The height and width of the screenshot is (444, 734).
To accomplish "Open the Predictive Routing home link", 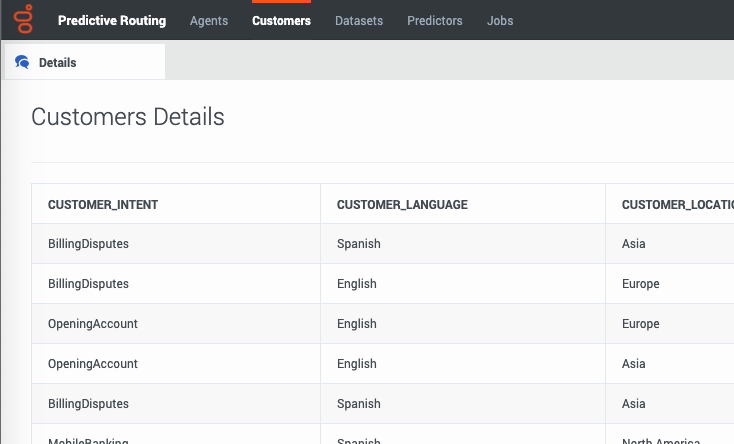I will pyautogui.click(x=112, y=21).
